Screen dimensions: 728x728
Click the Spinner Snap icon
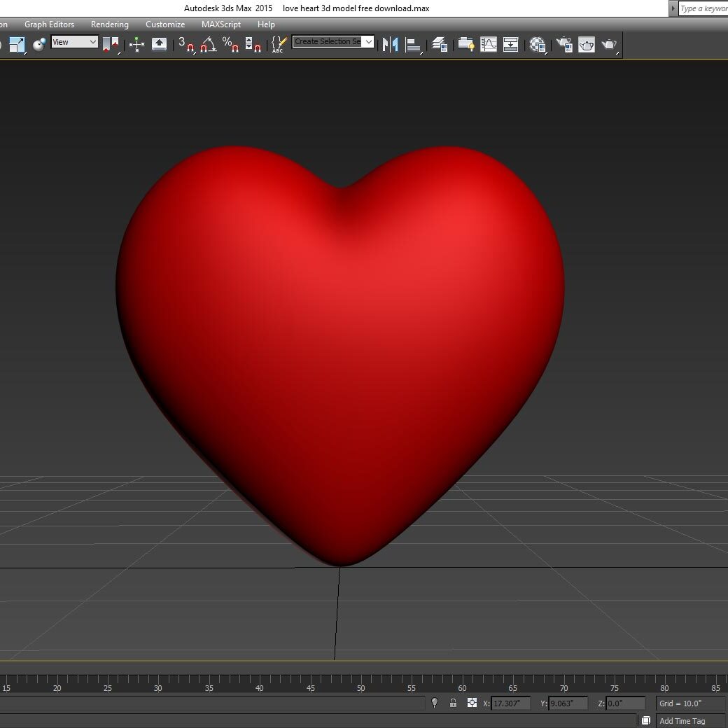tap(253, 44)
